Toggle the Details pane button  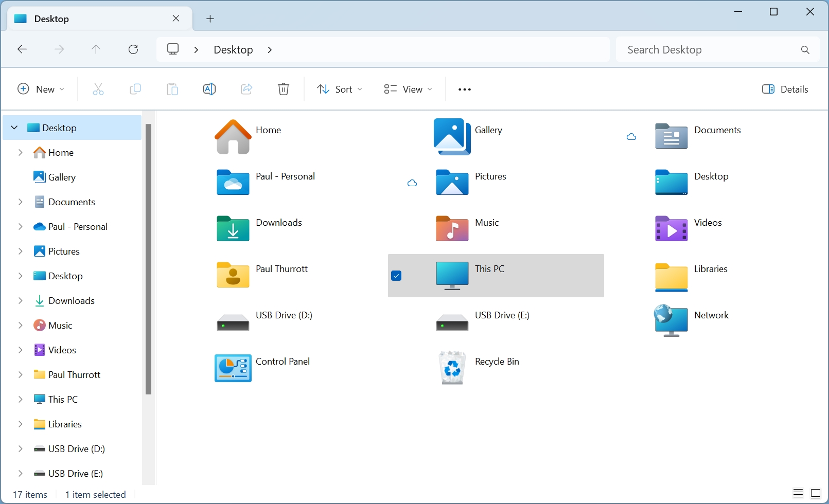[785, 89]
